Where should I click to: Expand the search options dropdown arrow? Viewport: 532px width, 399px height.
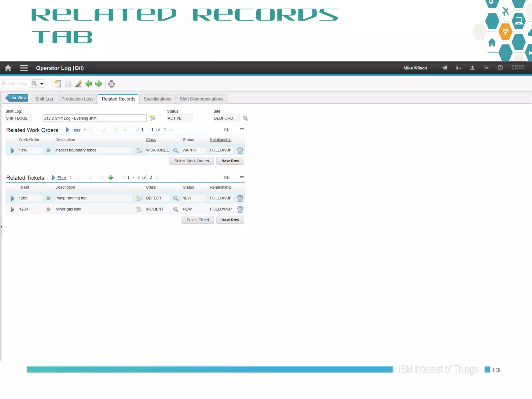pyautogui.click(x=42, y=84)
